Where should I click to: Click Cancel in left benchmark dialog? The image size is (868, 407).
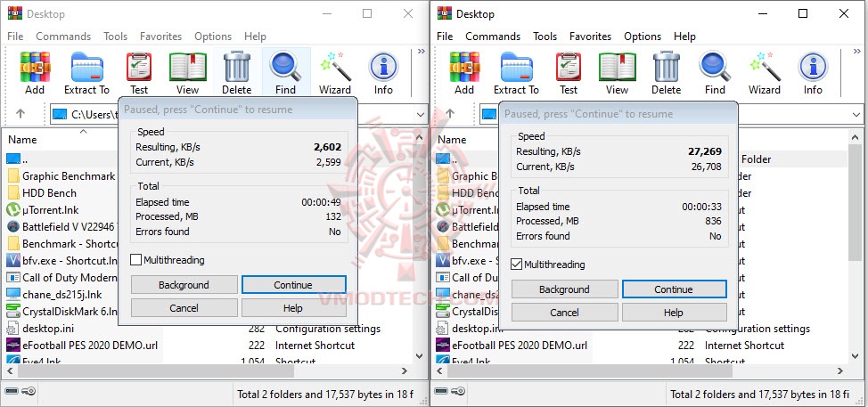tap(184, 308)
